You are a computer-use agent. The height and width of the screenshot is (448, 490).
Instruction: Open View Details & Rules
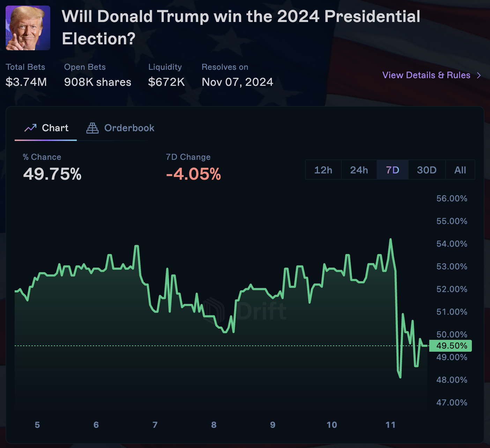coord(426,75)
